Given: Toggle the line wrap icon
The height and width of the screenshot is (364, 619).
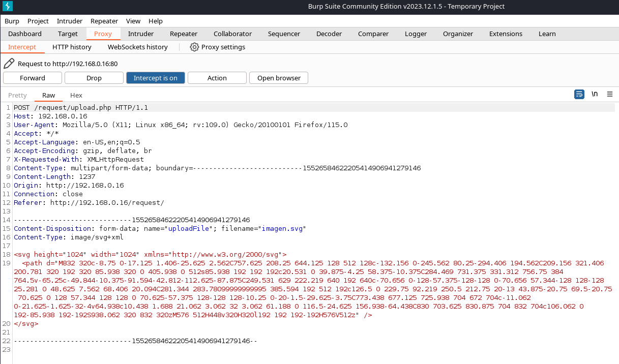Looking at the screenshot, I should (579, 94).
